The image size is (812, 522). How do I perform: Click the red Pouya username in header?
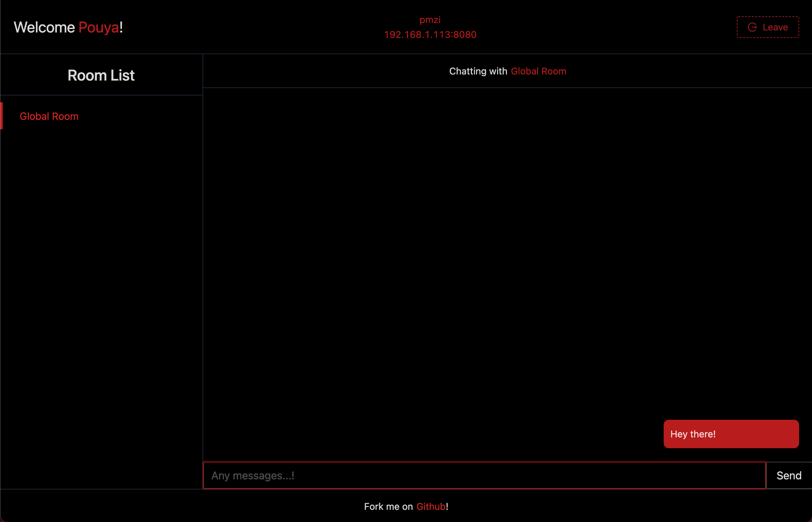(99, 27)
